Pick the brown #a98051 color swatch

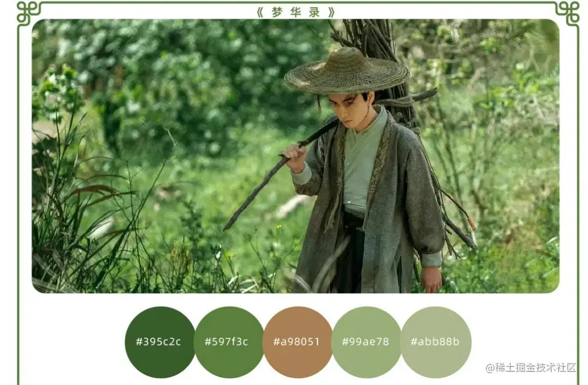(x=298, y=342)
